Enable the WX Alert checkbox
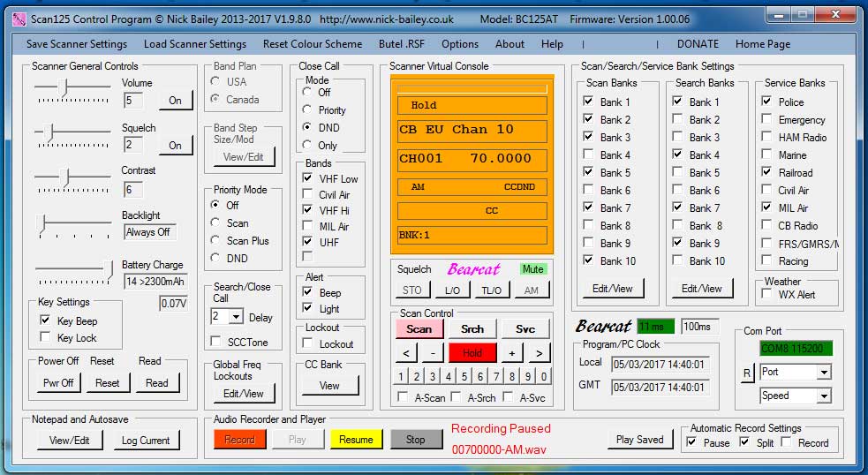The image size is (868, 475). click(766, 294)
